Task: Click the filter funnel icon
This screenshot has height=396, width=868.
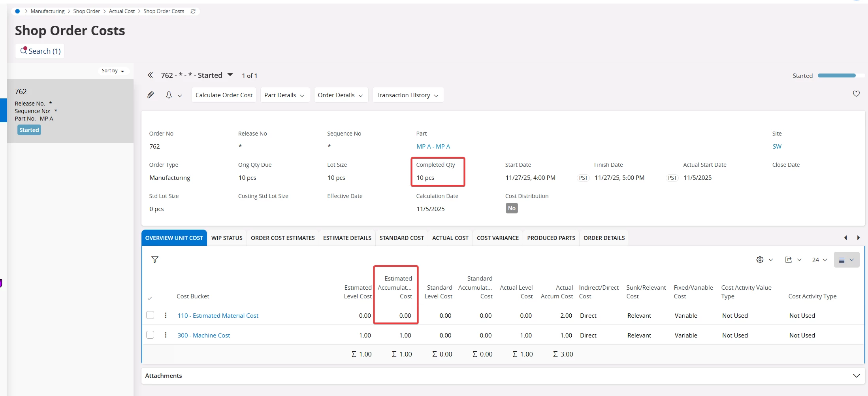Action: (x=155, y=259)
